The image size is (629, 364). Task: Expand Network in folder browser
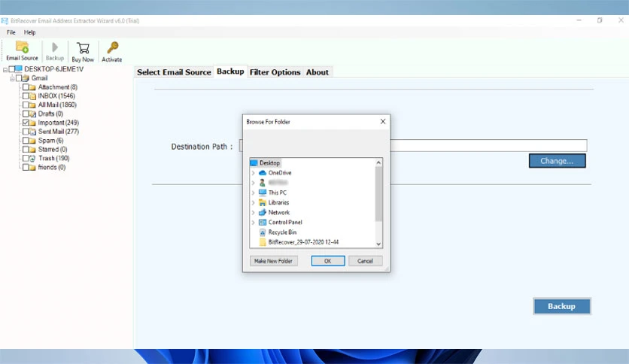pos(253,213)
